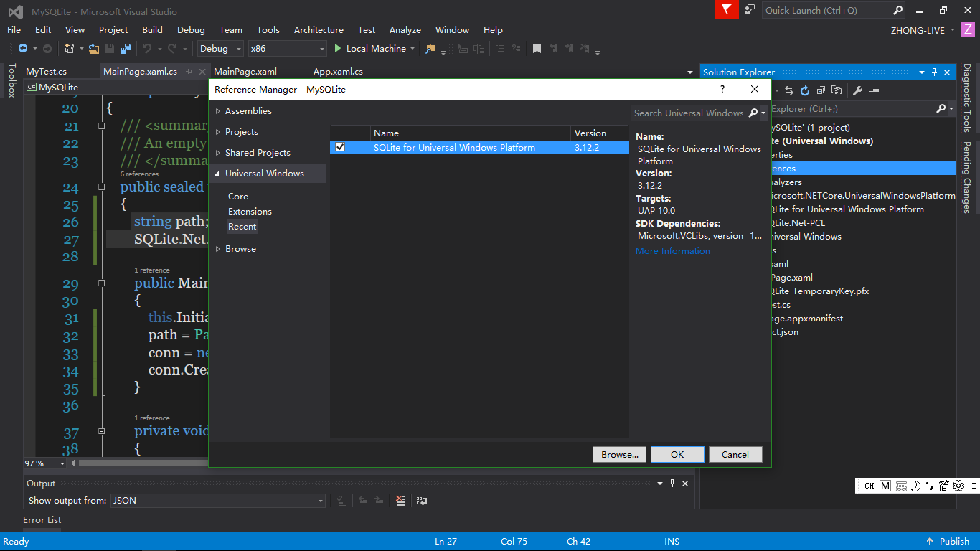Switch to the App.xaml.cs tab
980x551 pixels.
pos(338,72)
